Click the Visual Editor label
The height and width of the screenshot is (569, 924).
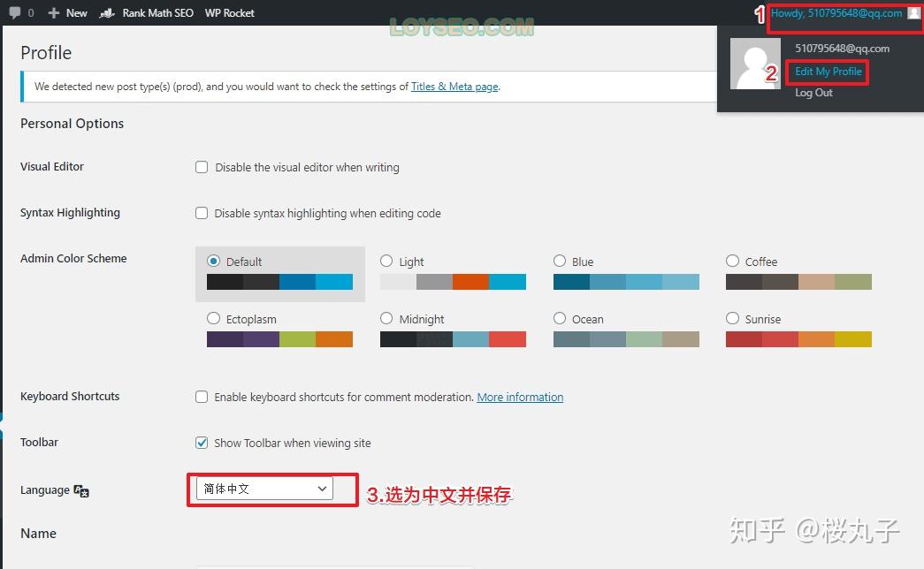[x=52, y=167]
